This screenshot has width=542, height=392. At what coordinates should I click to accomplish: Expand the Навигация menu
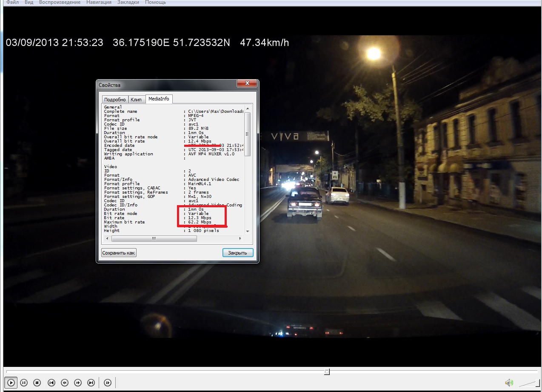99,3
